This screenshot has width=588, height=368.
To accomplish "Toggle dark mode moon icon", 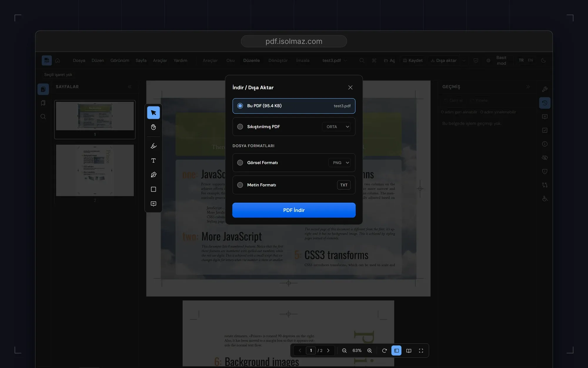I will (543, 60).
